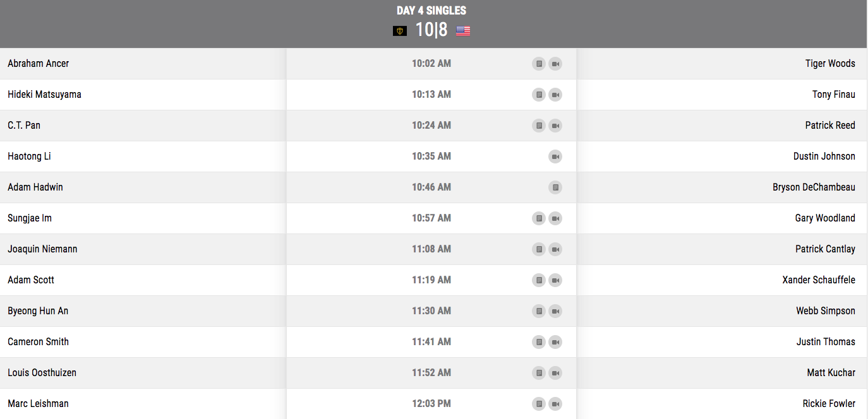
Task: Click on Marc Leishman name
Action: 38,403
